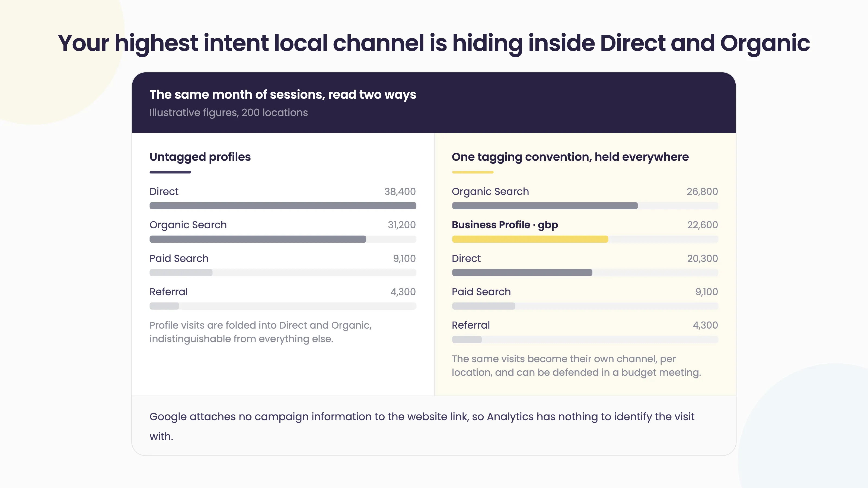This screenshot has height=488, width=868.
Task: Click the 38,400 value
Action: click(400, 191)
